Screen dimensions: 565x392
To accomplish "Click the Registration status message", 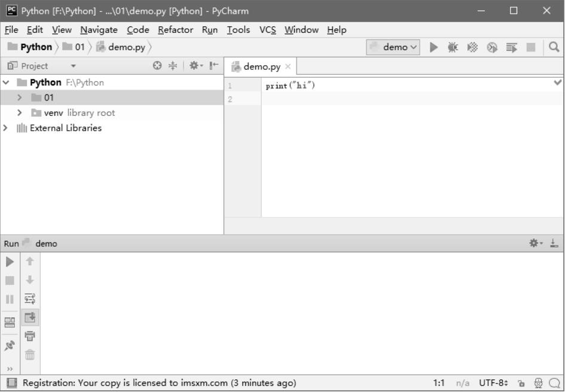I will click(159, 383).
